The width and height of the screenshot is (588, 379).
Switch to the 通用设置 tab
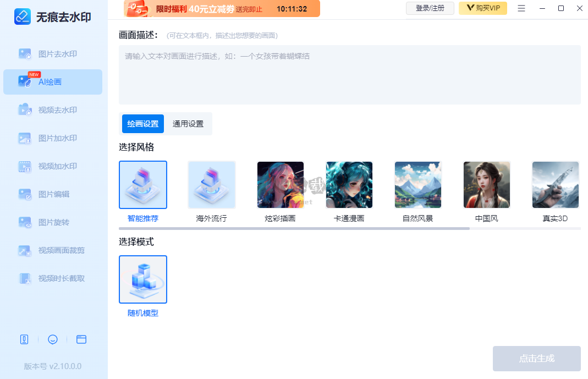(x=189, y=124)
